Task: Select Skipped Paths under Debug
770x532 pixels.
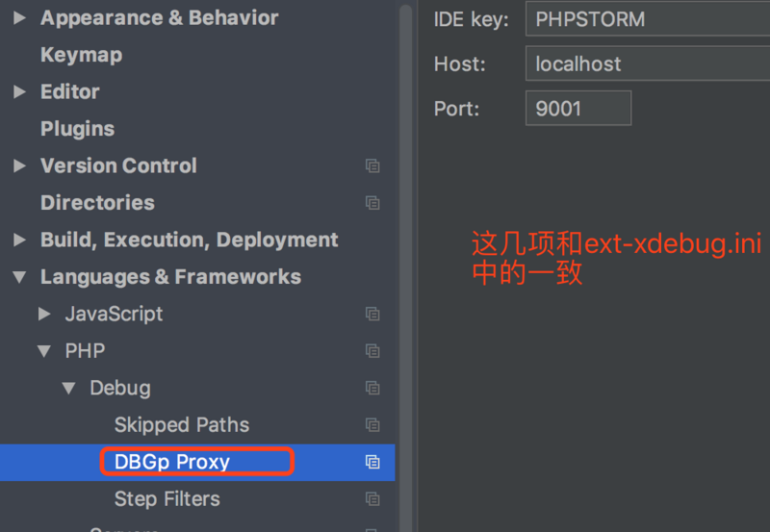Action: tap(181, 425)
